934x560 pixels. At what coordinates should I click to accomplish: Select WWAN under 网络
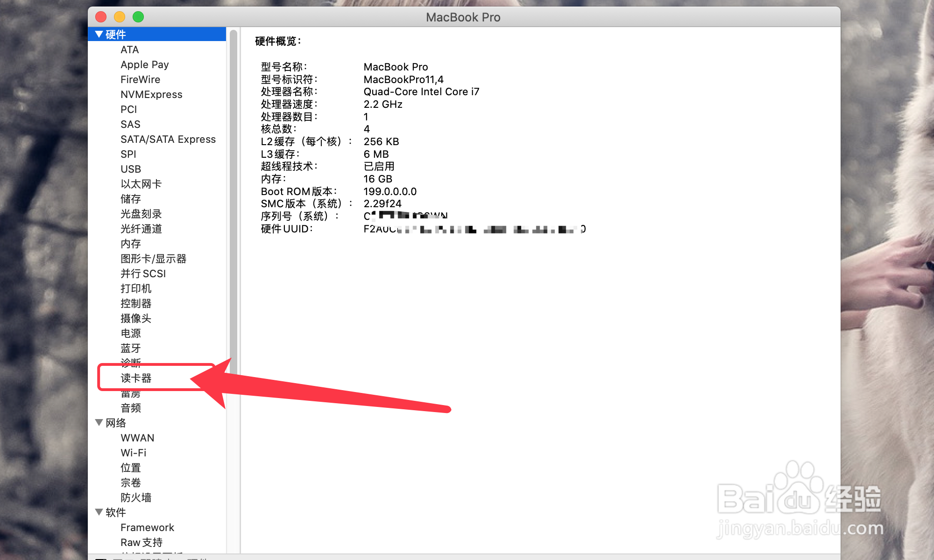[x=137, y=438]
